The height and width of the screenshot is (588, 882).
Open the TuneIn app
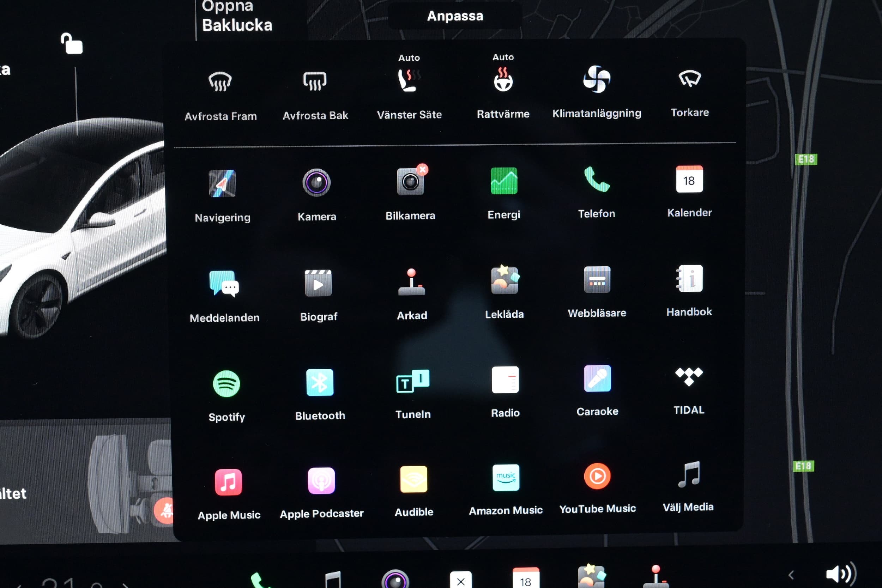click(x=412, y=382)
